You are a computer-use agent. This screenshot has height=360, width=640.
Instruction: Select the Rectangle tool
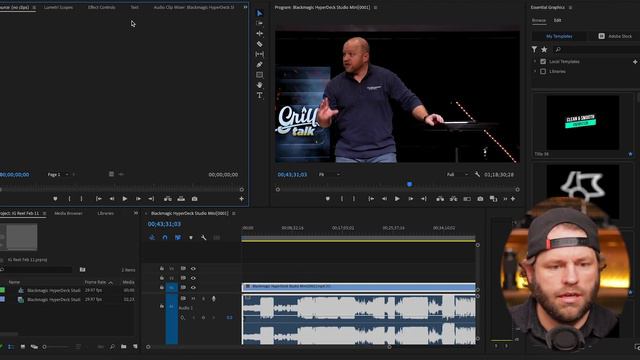(260, 75)
